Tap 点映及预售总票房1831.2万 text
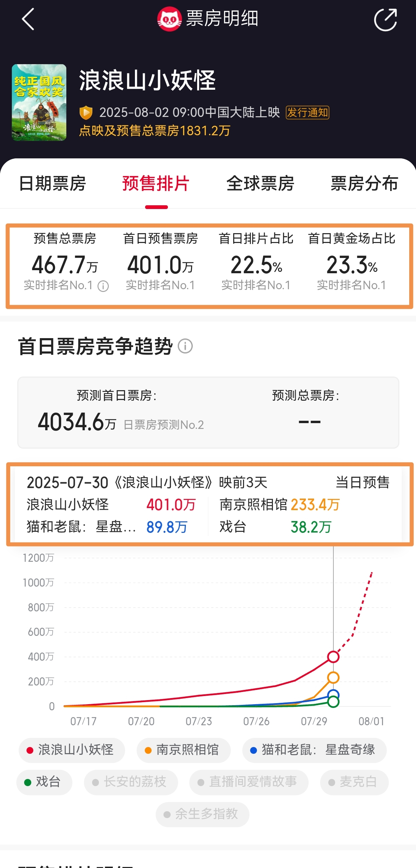The height and width of the screenshot is (868, 416). (155, 131)
